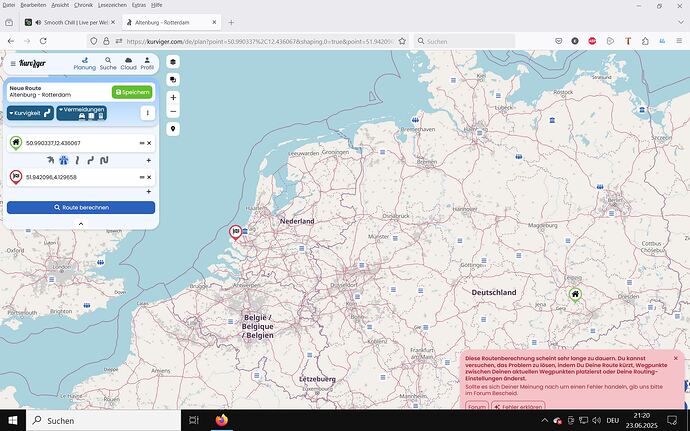Open the Ansicht menu
The height and width of the screenshot is (431, 690).
coord(60,5)
